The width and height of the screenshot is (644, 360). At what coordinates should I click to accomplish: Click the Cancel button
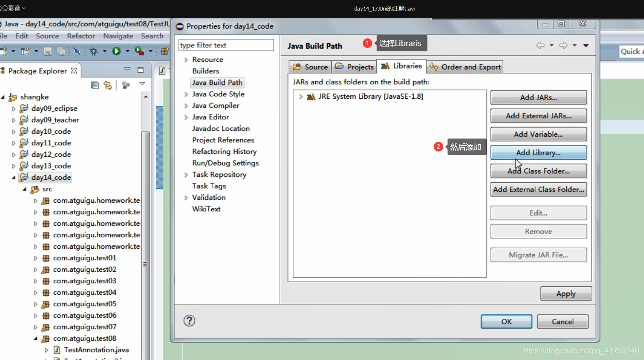(563, 321)
